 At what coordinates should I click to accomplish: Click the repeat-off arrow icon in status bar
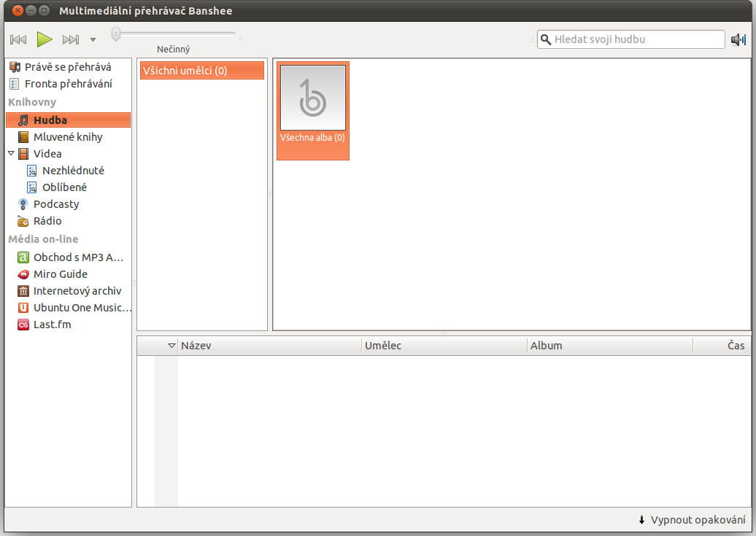click(641, 520)
